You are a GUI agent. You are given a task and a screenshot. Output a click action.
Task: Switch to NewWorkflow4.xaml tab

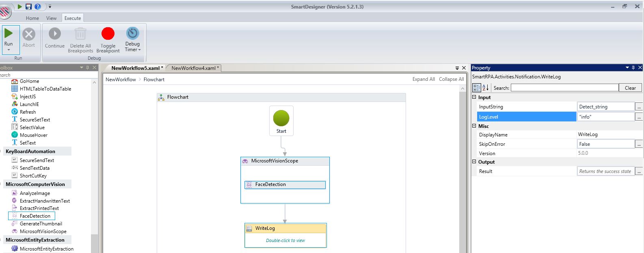coord(194,68)
